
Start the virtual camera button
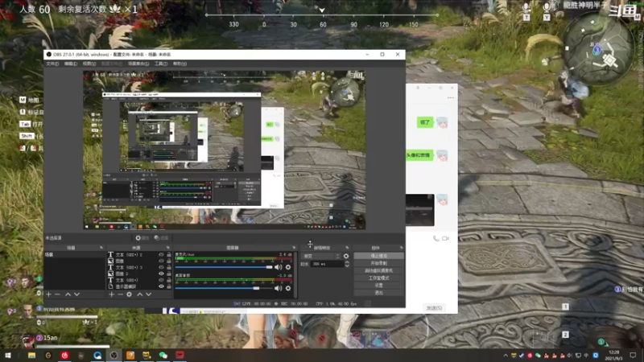coord(378,270)
